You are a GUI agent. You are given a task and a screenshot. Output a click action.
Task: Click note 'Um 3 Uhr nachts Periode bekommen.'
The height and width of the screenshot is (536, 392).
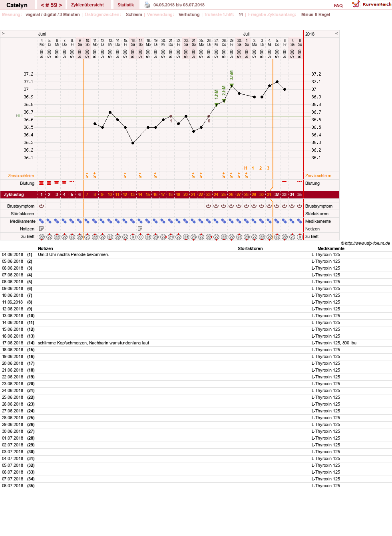point(74,254)
